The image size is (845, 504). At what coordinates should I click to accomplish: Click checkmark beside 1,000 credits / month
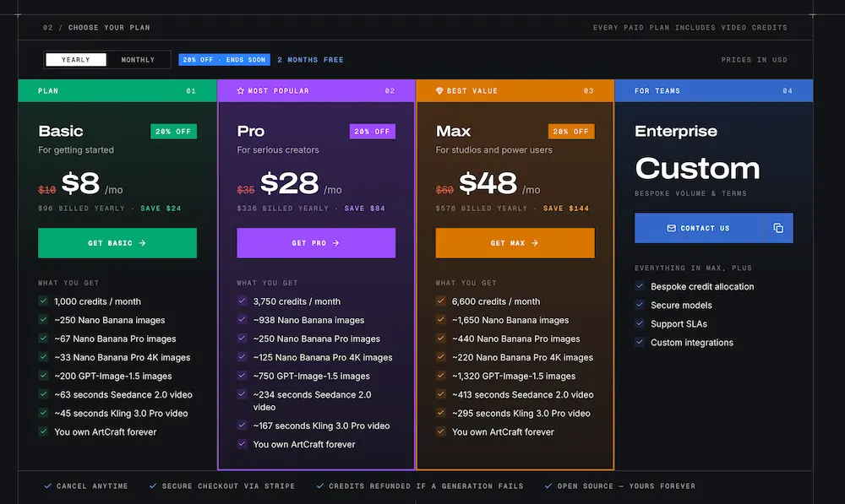tap(43, 301)
